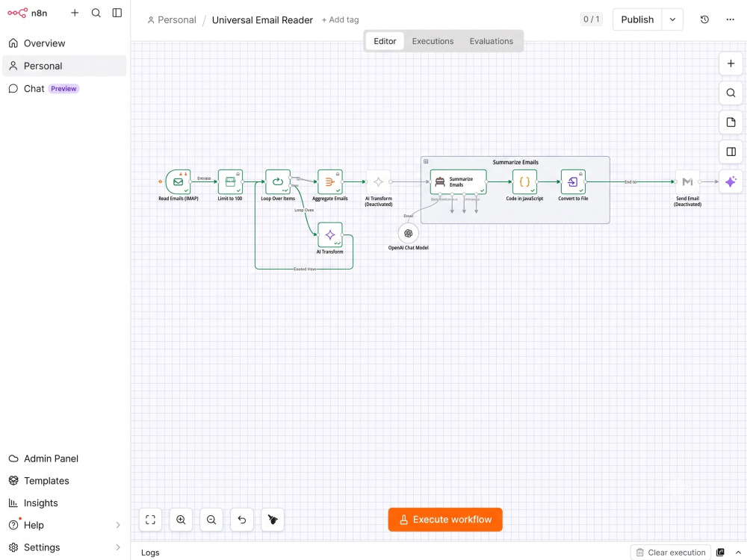Screen dimensions: 747x560
Task: Open Insights page
Action: click(64, 503)
